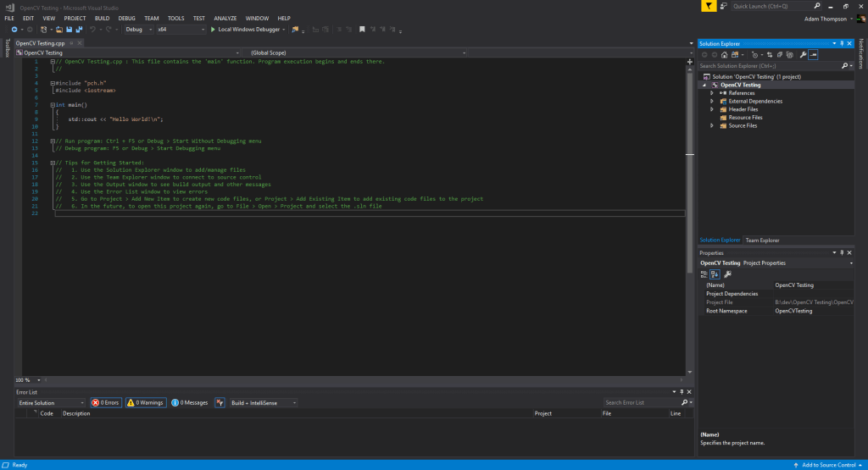Viewport: 868px width, 470px height.
Task: Select the Resource Files folder in Solution Explorer
Action: click(745, 118)
